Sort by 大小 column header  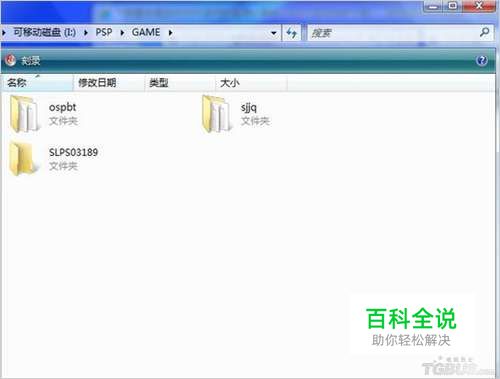[x=251, y=82]
